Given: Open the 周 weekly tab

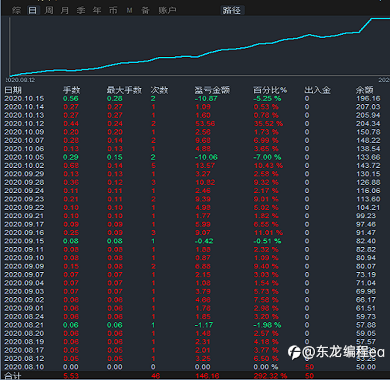Looking at the screenshot, I should [49, 11].
